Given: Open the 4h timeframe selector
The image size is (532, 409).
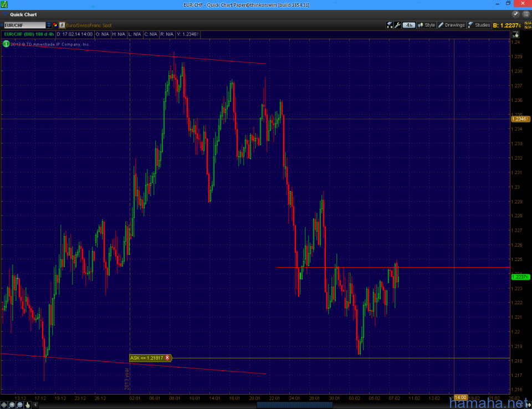Looking at the screenshot, I should 409,25.
